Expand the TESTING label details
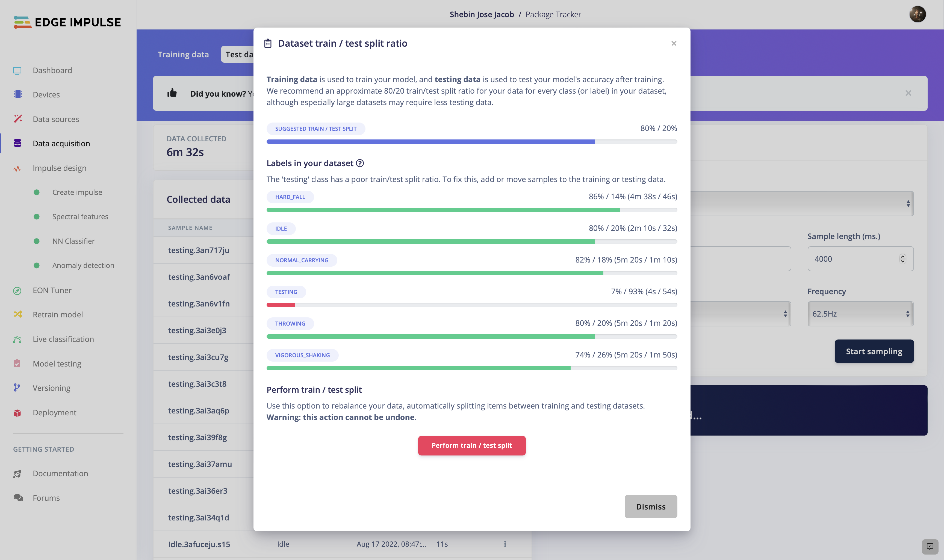The width and height of the screenshot is (944, 560). click(286, 292)
